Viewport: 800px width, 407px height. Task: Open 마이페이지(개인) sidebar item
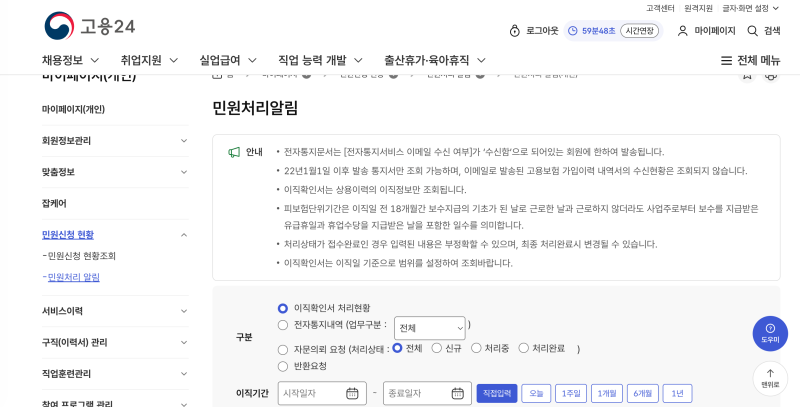[x=73, y=109]
